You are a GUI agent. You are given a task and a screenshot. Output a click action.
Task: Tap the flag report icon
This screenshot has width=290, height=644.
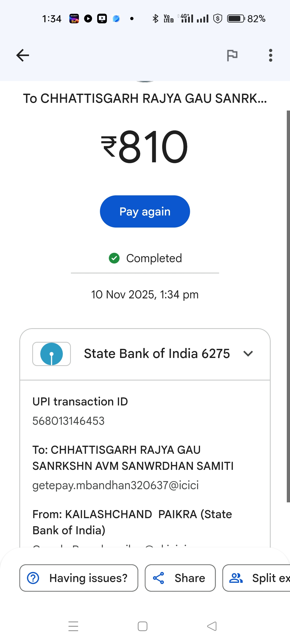point(232,56)
